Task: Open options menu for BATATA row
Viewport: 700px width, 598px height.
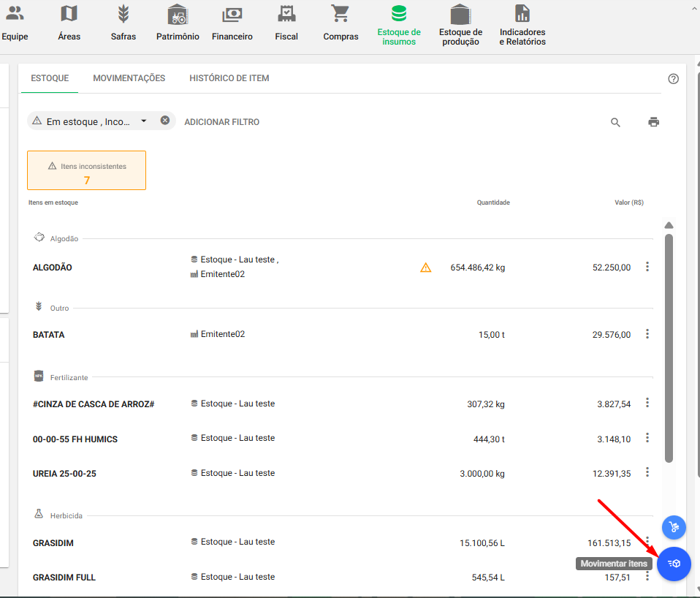Action: (647, 334)
